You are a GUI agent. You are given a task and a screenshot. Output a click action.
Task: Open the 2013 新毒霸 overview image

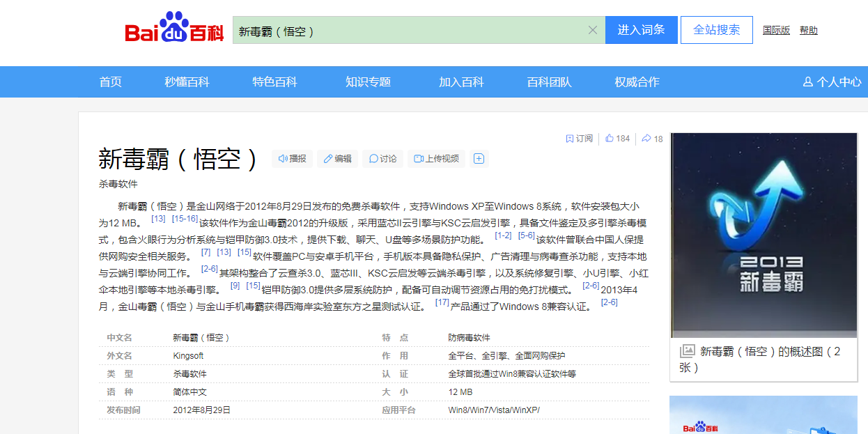764,235
